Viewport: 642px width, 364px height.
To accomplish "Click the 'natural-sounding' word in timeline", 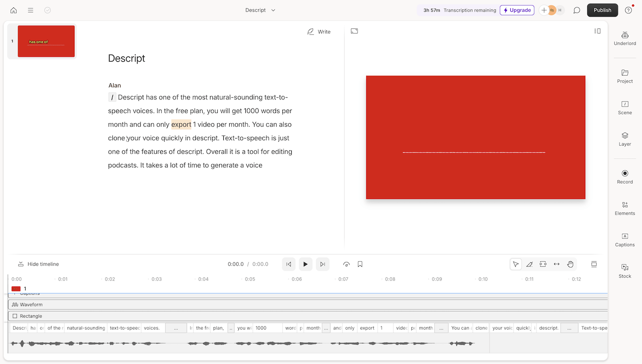I will [x=86, y=328].
